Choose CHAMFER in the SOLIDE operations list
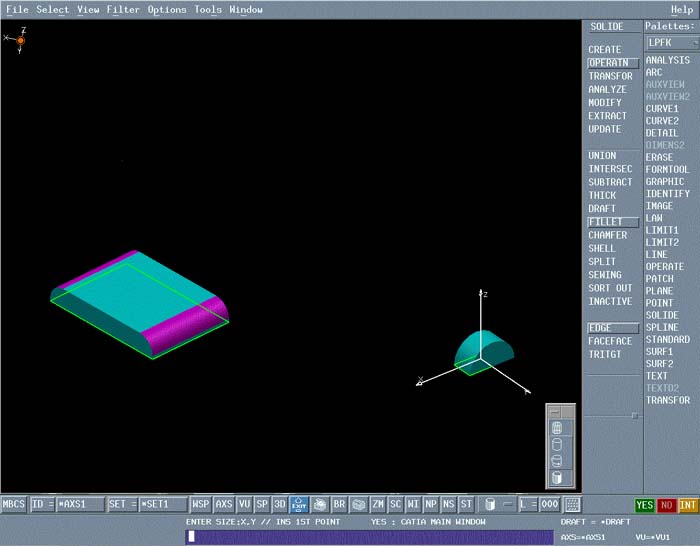The height and width of the screenshot is (546, 700). [x=608, y=235]
